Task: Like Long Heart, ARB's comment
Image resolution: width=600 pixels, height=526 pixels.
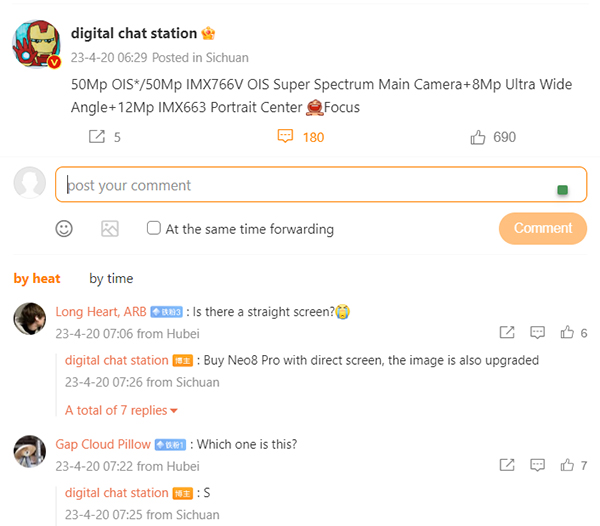Action: pos(567,332)
